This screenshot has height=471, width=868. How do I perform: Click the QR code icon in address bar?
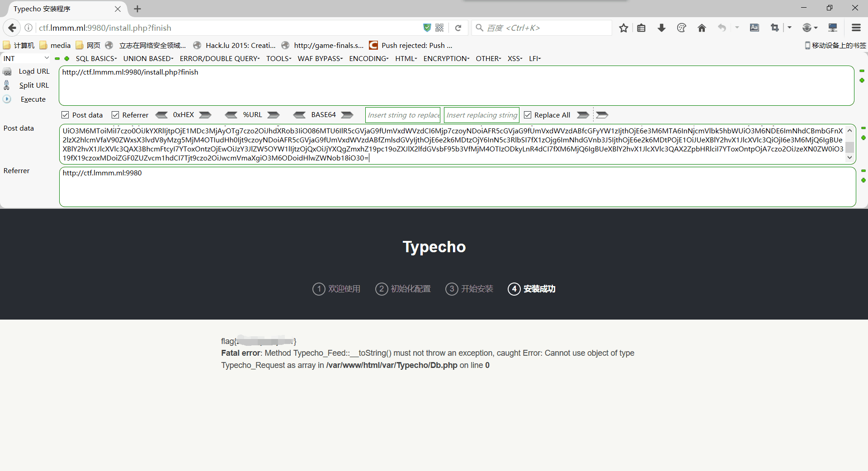(439, 28)
